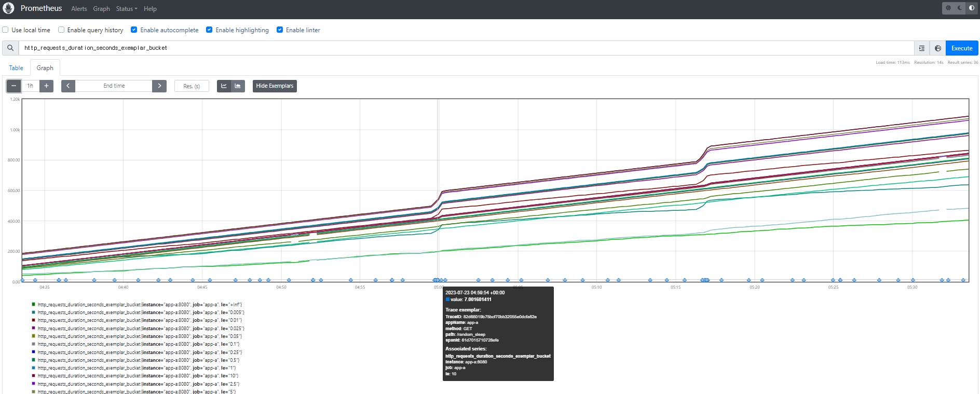Click the Resolution: 14s text
This screenshot has width=980, height=394.
tap(929, 63)
